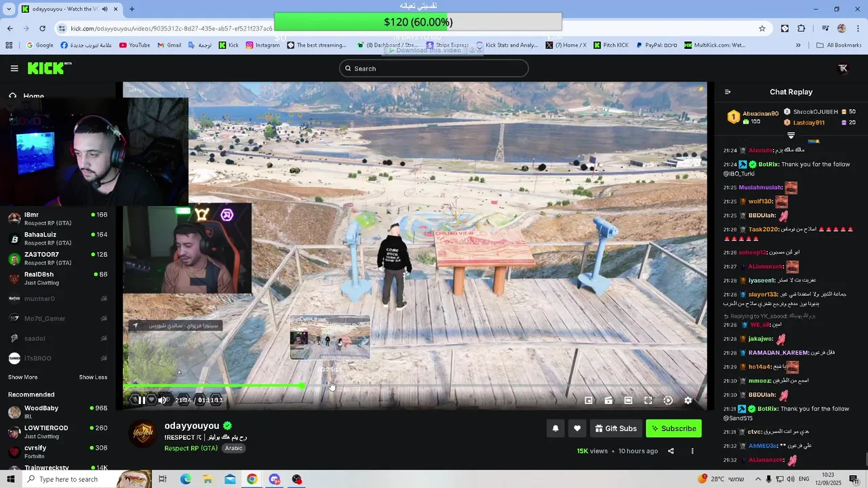Open the Google bookmark
868x488 pixels.
tap(39, 45)
